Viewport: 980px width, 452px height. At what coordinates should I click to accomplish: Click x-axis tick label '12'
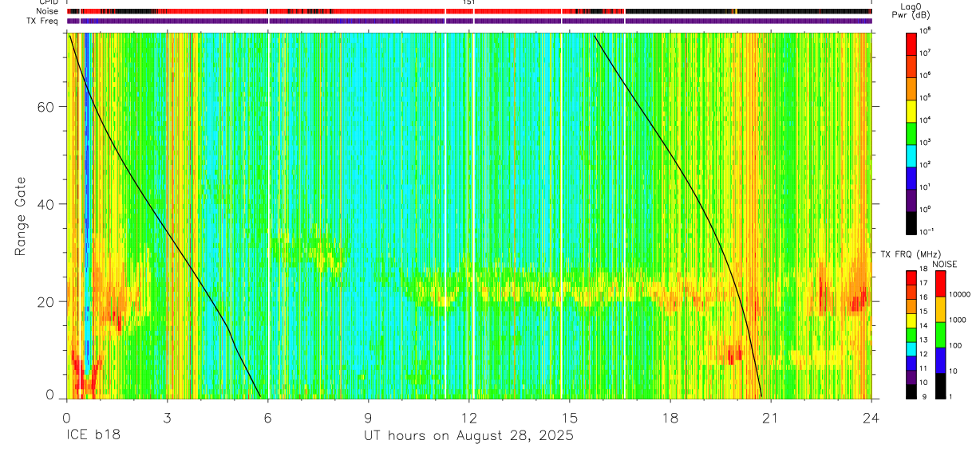(x=469, y=417)
